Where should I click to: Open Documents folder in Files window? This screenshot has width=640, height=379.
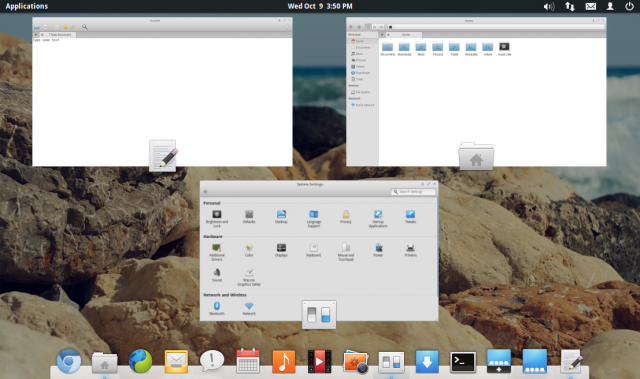tap(387, 49)
